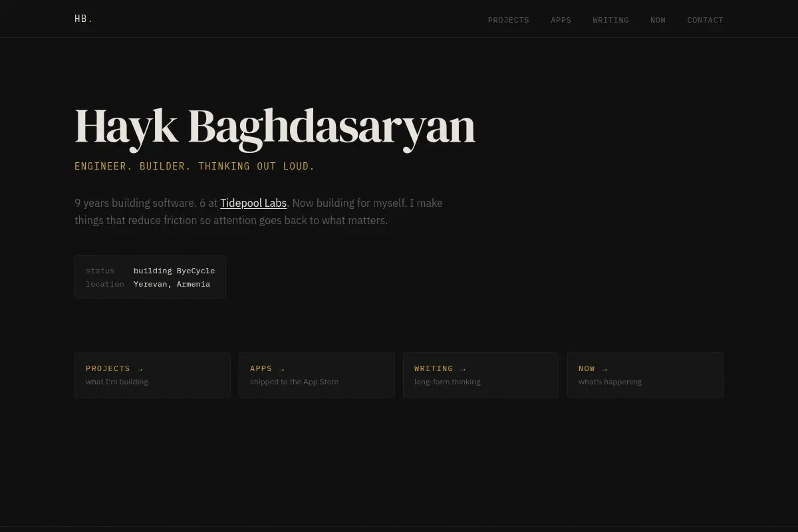Click the Hayk Baghdasaryan heading
798x532 pixels.
point(275,126)
